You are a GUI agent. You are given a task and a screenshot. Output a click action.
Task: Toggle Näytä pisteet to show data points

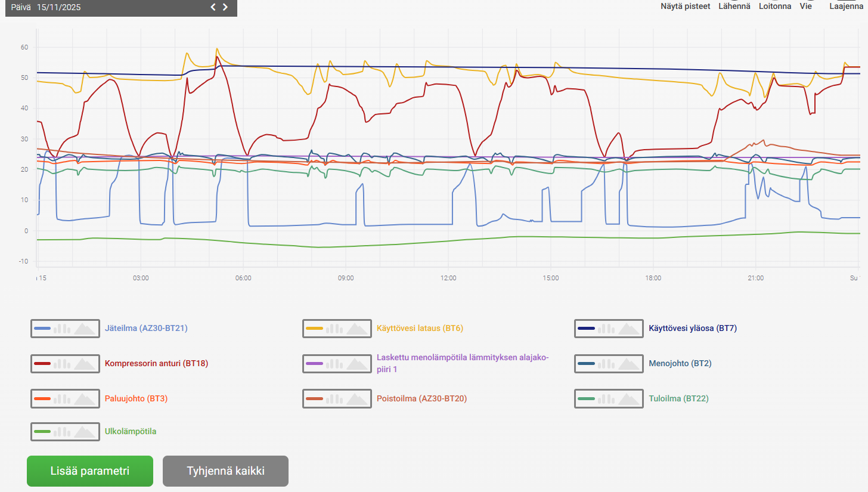click(x=685, y=6)
